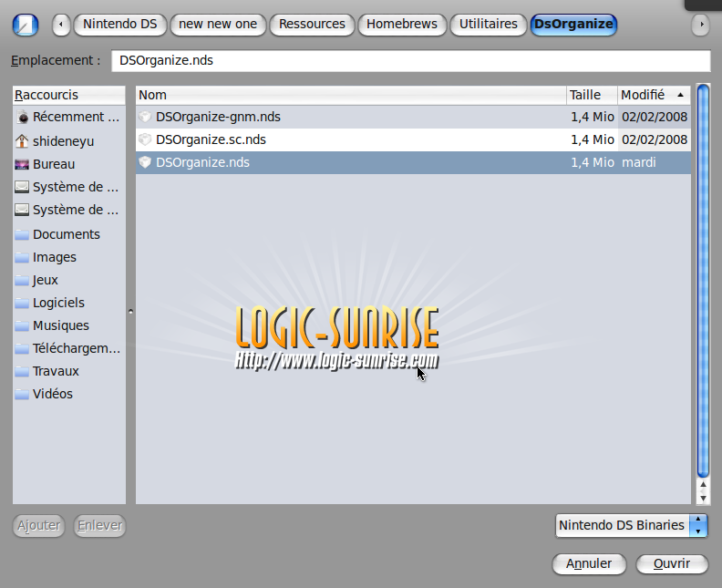Open the Vidéos shortcut
Image resolution: width=722 pixels, height=588 pixels.
pyautogui.click(x=69, y=394)
